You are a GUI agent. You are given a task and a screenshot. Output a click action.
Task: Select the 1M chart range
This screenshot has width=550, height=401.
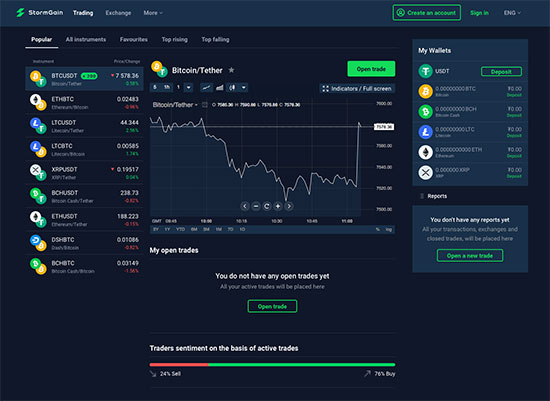219,229
